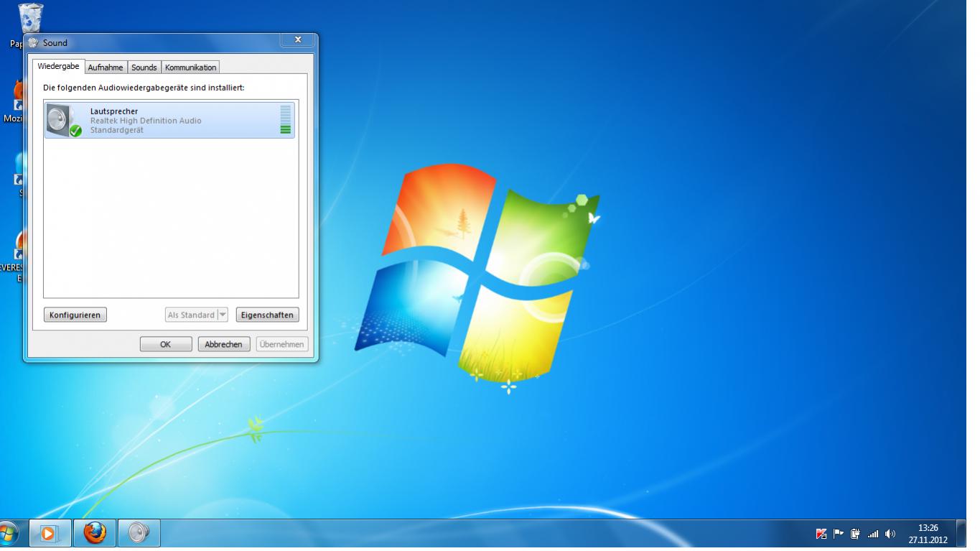This screenshot has width=980, height=551.
Task: Confirm the dialog with OK
Action: 165,344
